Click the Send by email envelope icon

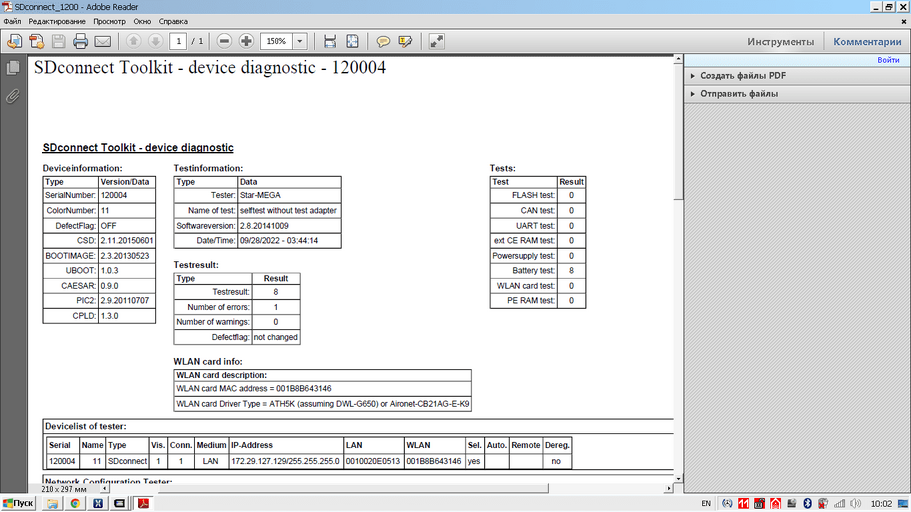click(103, 41)
